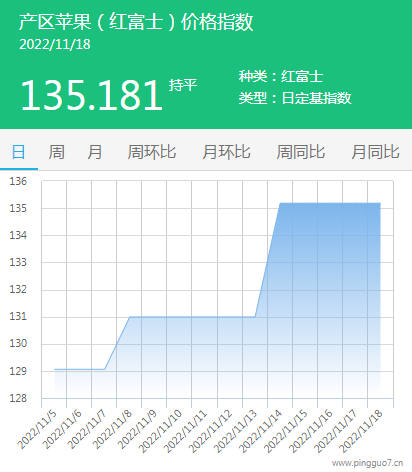
Task: Open the www.pingguo7.cn watermark link
Action: point(368,463)
